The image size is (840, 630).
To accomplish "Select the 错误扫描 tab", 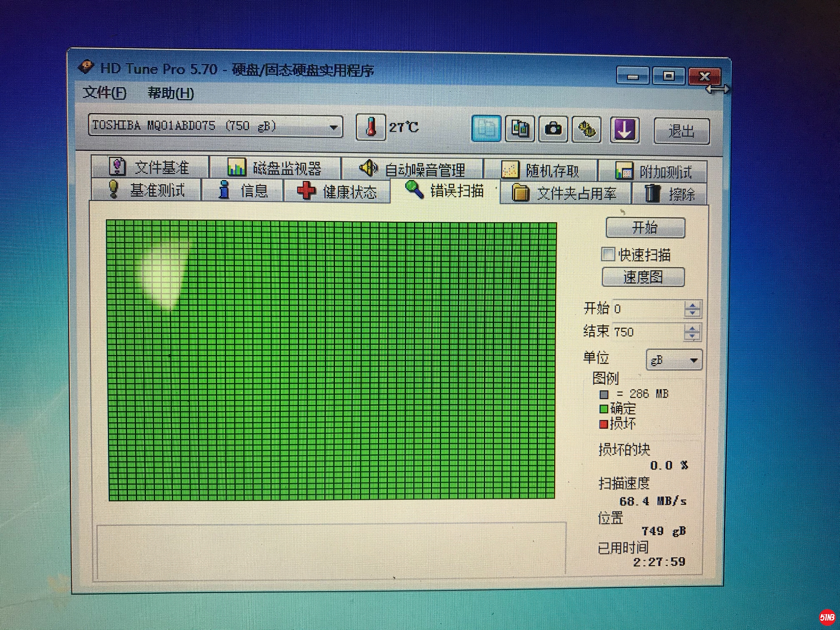I will [444, 191].
